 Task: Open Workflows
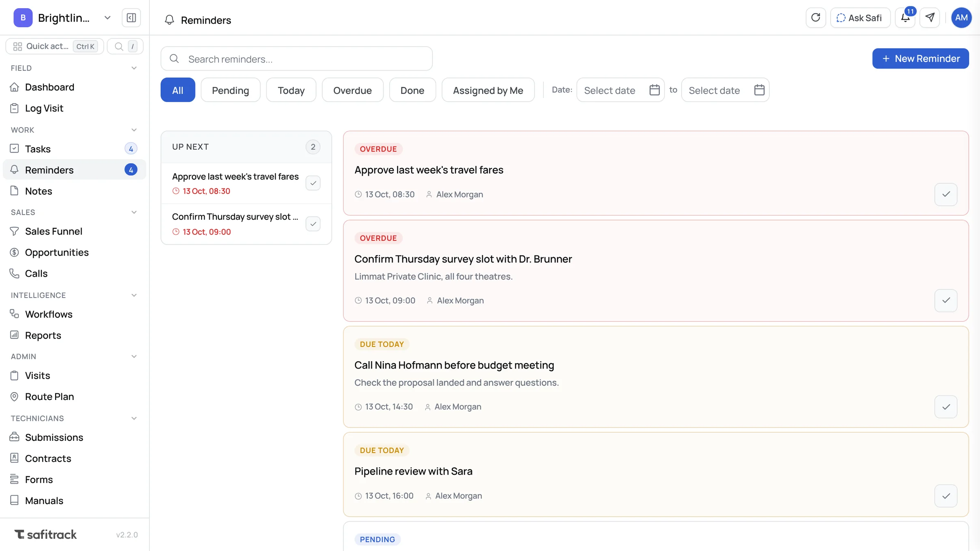[74, 314]
